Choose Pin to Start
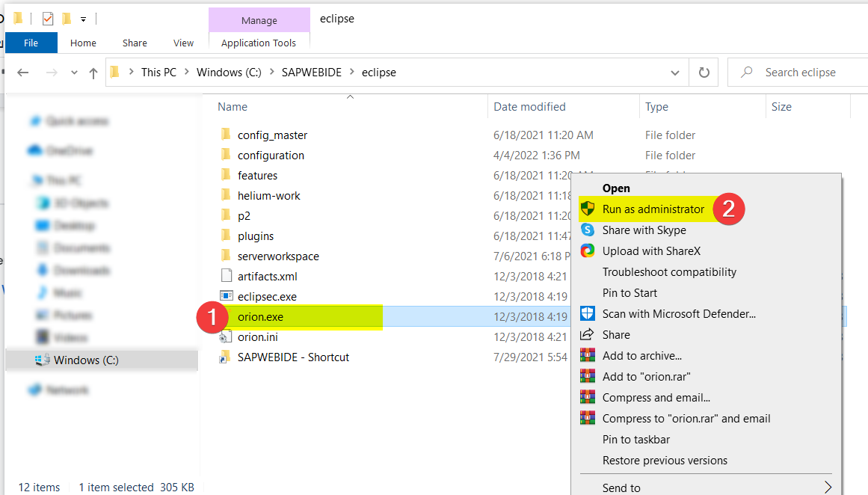 point(630,293)
